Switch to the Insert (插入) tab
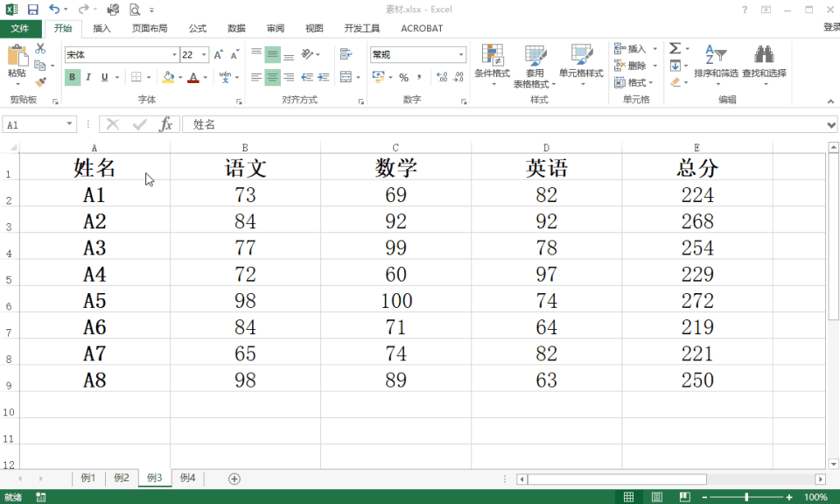The width and height of the screenshot is (840, 504). coord(101,28)
